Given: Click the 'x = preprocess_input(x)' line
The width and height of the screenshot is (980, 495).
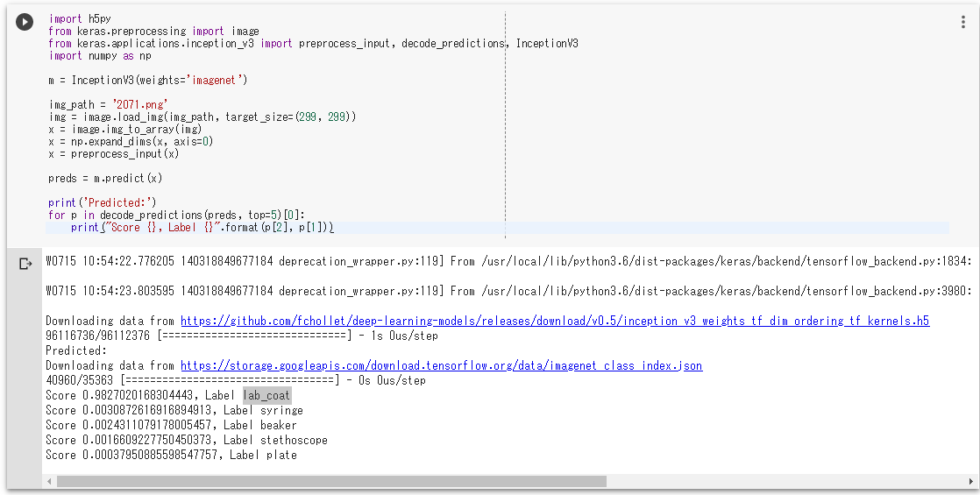Looking at the screenshot, I should (x=114, y=153).
